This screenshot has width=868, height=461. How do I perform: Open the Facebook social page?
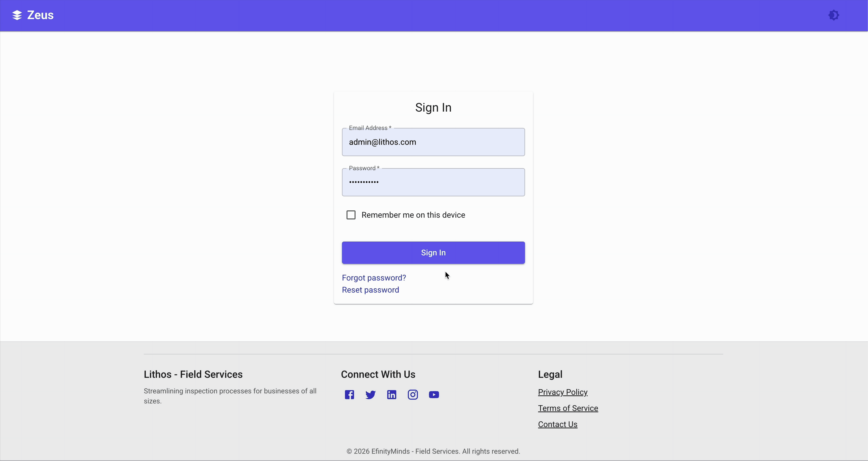click(x=349, y=394)
